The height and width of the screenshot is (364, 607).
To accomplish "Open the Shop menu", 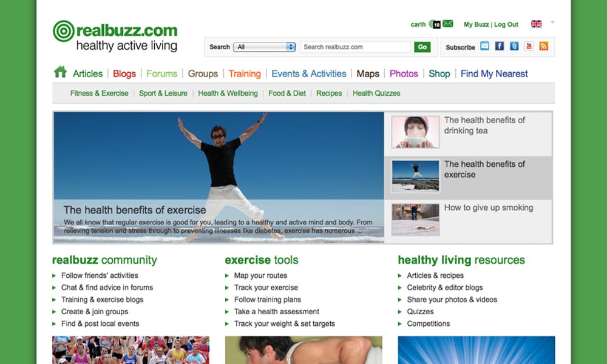I will pyautogui.click(x=439, y=73).
